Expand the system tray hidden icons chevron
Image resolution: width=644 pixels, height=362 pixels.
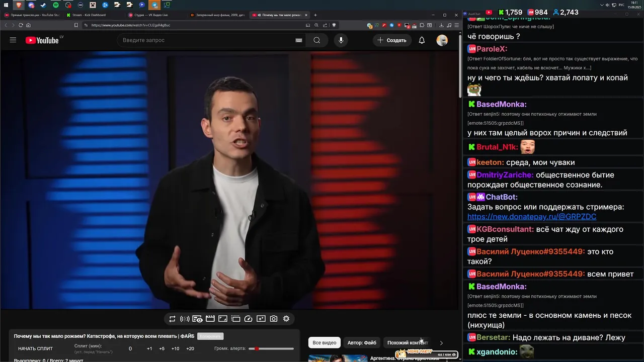tap(602, 5)
